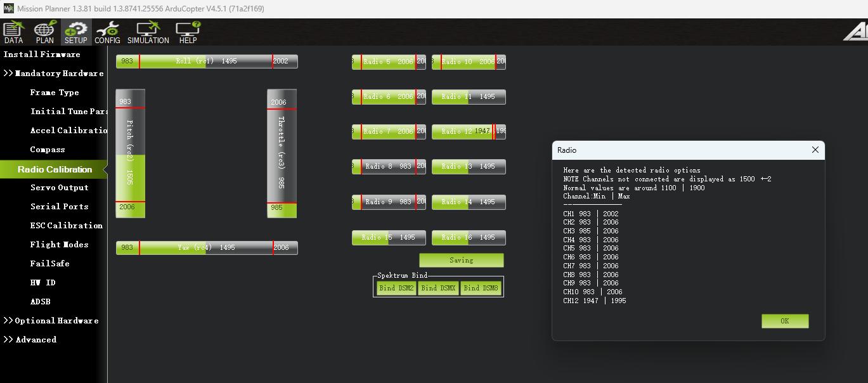The height and width of the screenshot is (383, 868).
Task: Expand the Advanced section
Action: (30, 340)
